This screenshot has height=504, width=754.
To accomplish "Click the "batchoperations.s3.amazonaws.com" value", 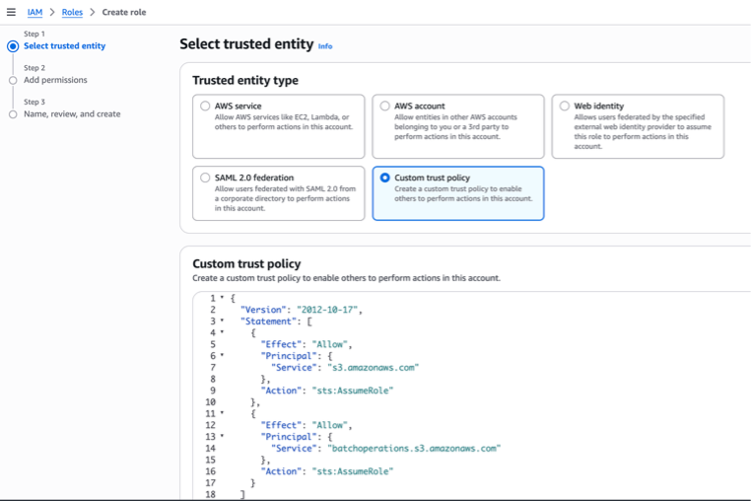I will (414, 448).
